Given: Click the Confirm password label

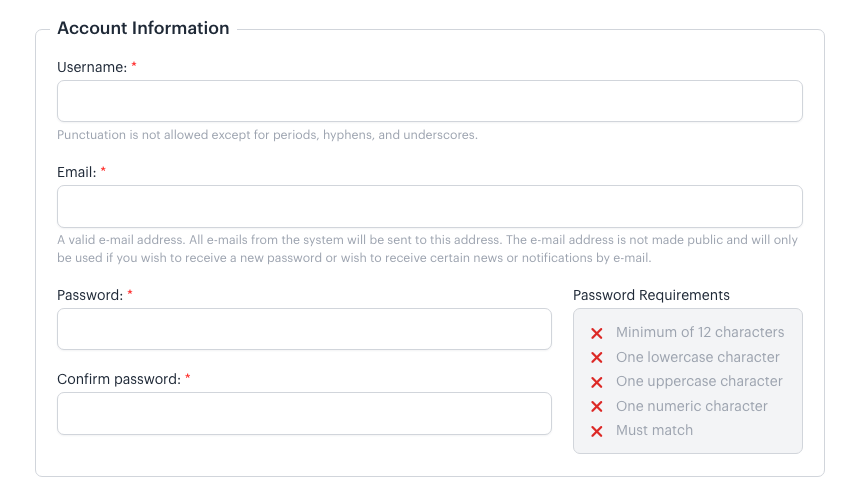Looking at the screenshot, I should [x=118, y=379].
